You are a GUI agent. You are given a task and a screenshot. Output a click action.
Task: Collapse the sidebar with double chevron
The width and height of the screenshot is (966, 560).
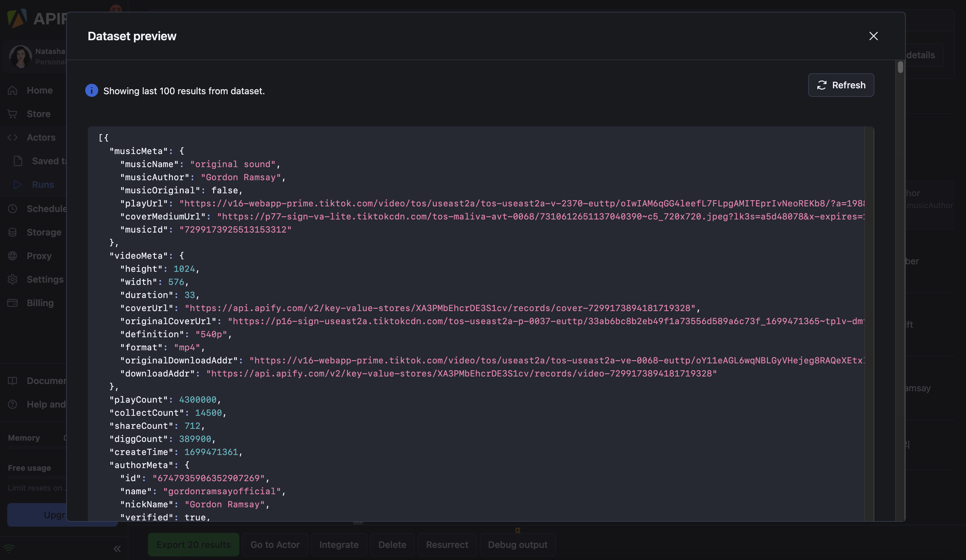(x=117, y=549)
